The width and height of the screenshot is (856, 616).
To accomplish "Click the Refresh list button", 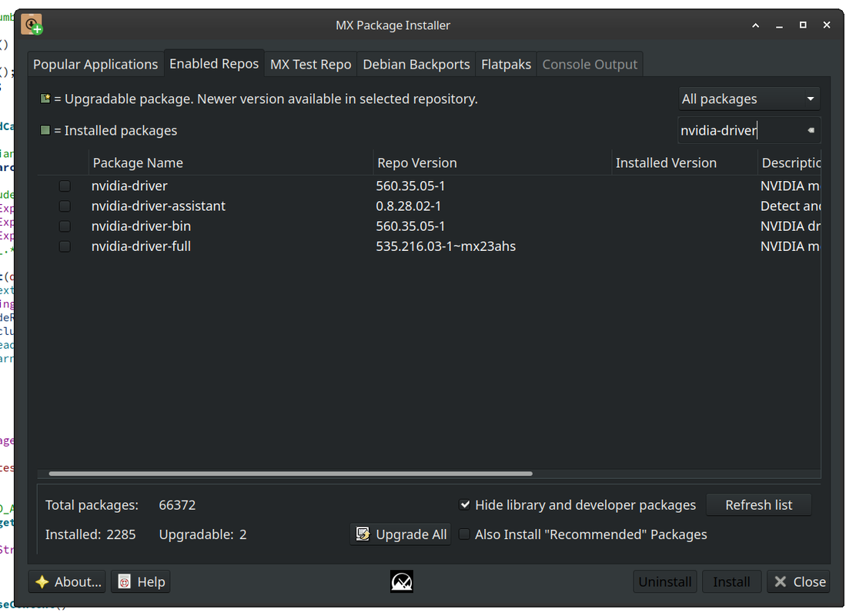I will click(758, 505).
